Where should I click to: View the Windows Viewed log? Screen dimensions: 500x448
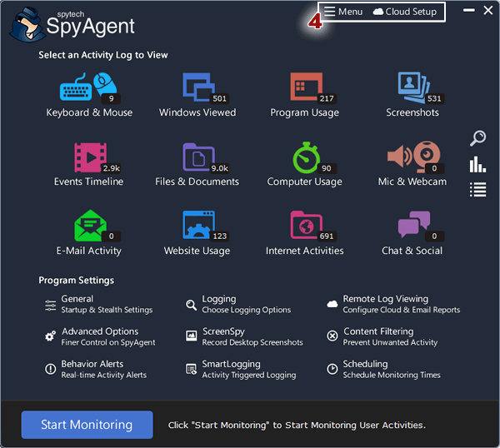coord(197,88)
